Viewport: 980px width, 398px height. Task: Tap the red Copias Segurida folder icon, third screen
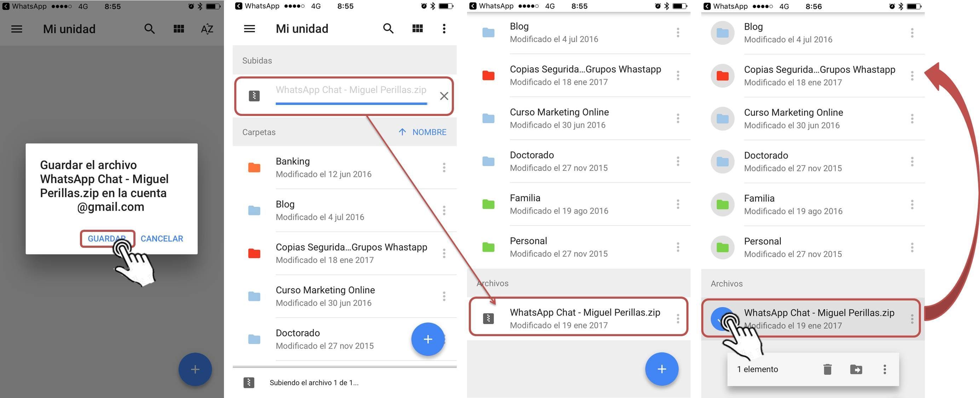pyautogui.click(x=489, y=75)
